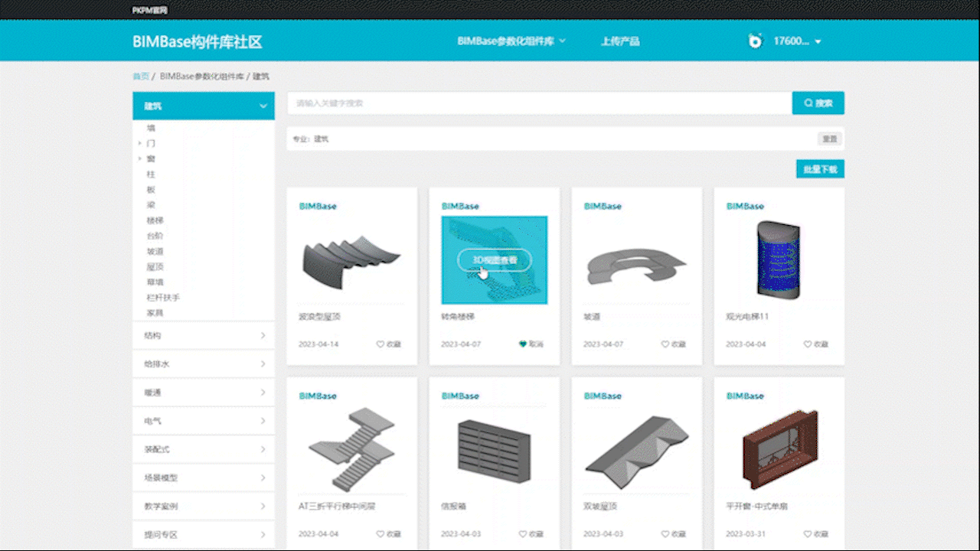This screenshot has width=980, height=551.
Task: Go to 首页 via breadcrumb
Action: pyautogui.click(x=141, y=77)
